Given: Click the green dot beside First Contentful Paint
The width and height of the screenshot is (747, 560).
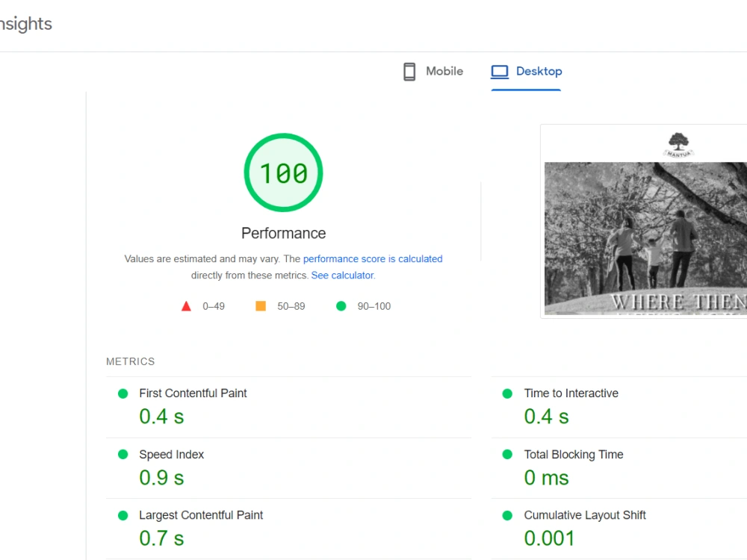Looking at the screenshot, I should click(123, 393).
